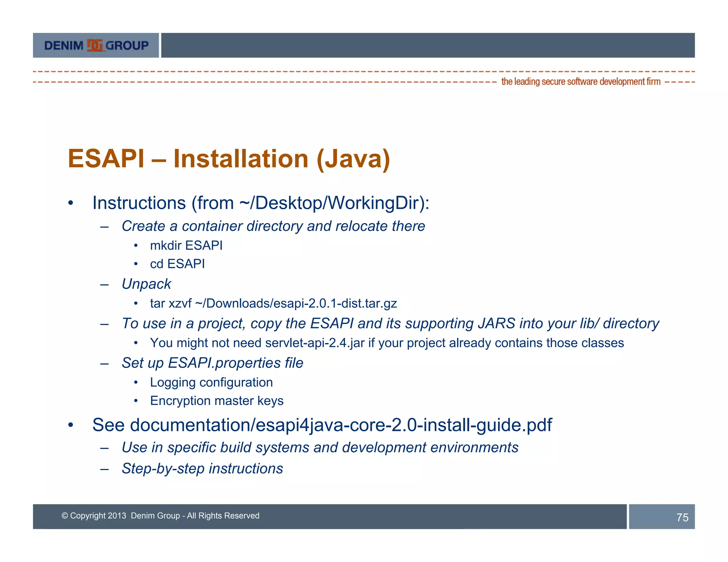This screenshot has width=728, height=562.
Task: Click 'Instructions (from ~/Desktop/WorkingDir)' heading
Action: coord(261,203)
